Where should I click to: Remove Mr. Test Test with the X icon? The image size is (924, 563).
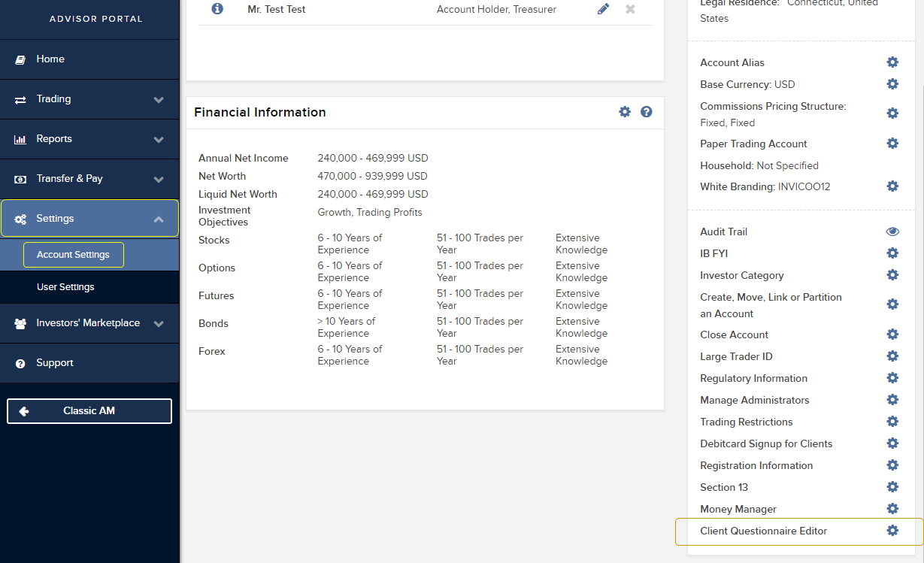coord(630,10)
